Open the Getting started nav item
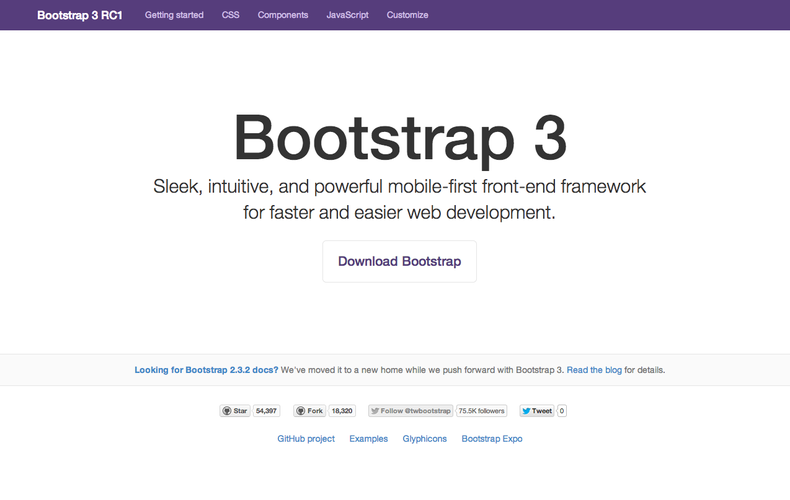790x500 pixels. pyautogui.click(x=174, y=15)
